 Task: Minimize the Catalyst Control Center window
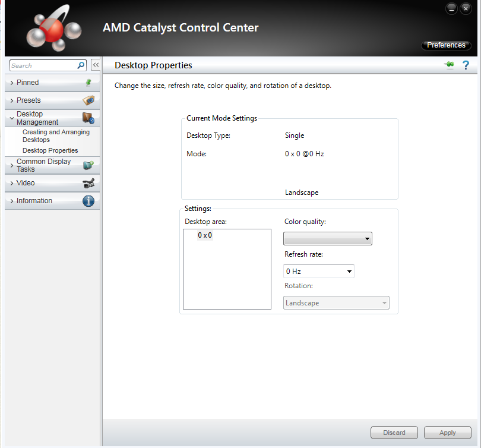click(451, 9)
